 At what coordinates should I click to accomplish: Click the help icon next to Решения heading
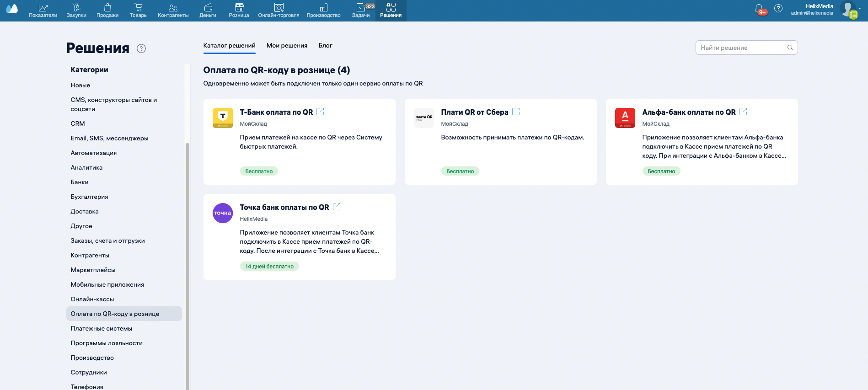pos(141,48)
